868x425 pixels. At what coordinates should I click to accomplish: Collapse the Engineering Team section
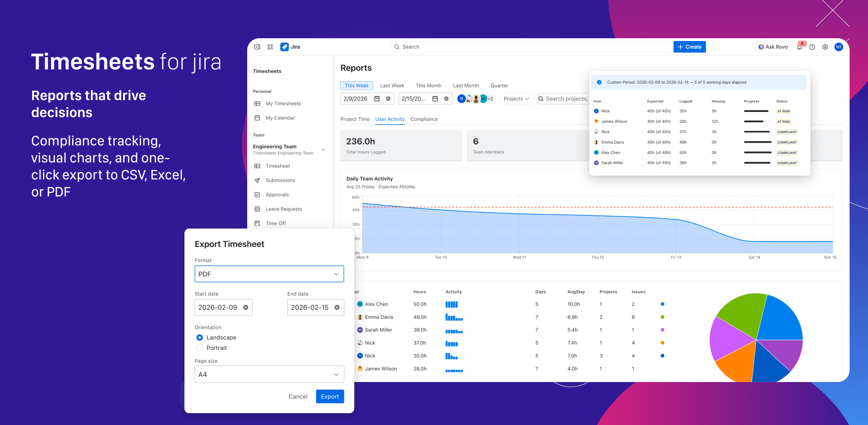tap(323, 149)
